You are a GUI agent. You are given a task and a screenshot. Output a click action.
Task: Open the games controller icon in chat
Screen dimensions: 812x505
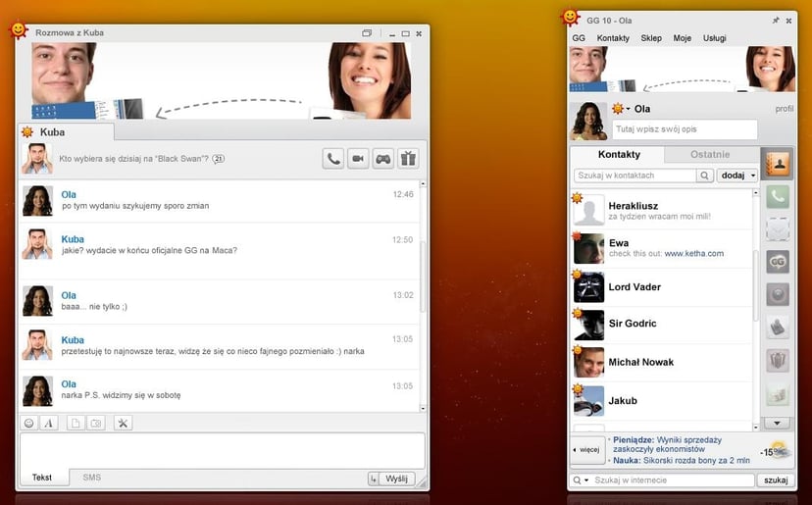coord(383,159)
